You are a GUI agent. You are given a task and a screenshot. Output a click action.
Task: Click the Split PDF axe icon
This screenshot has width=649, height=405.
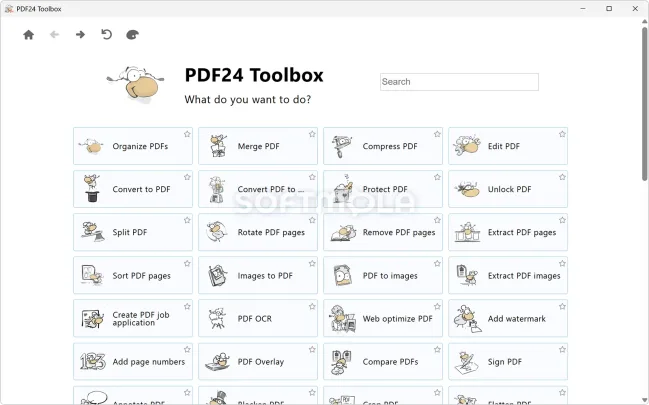click(92, 232)
